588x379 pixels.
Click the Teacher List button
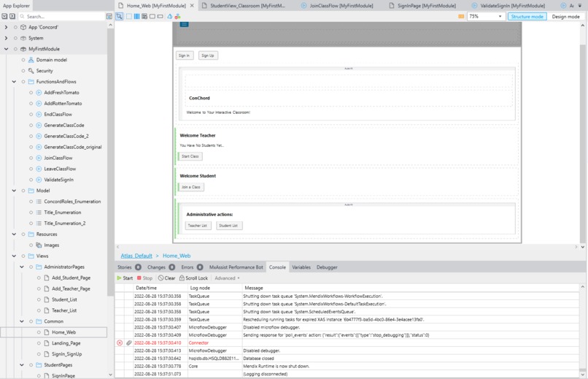pyautogui.click(x=198, y=226)
